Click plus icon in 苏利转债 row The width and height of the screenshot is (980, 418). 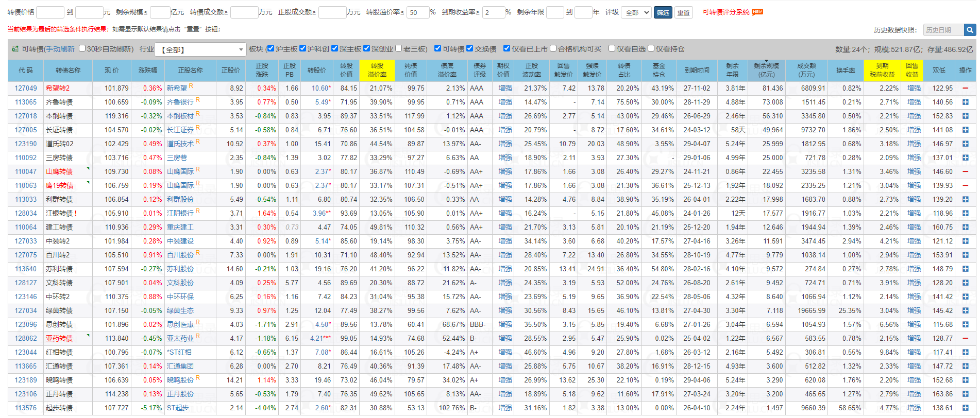pyautogui.click(x=965, y=269)
